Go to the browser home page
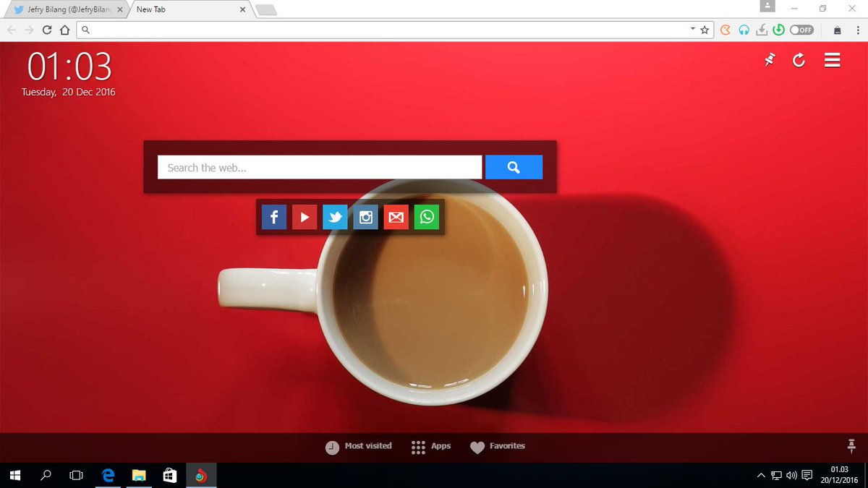 pyautogui.click(x=65, y=30)
